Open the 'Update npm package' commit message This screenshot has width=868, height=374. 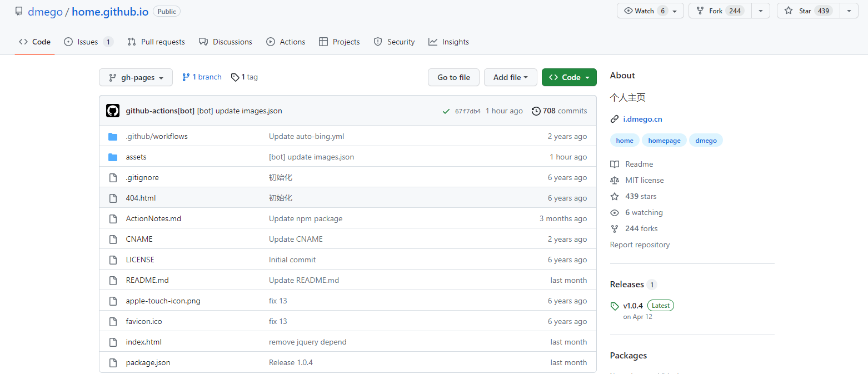click(x=306, y=219)
